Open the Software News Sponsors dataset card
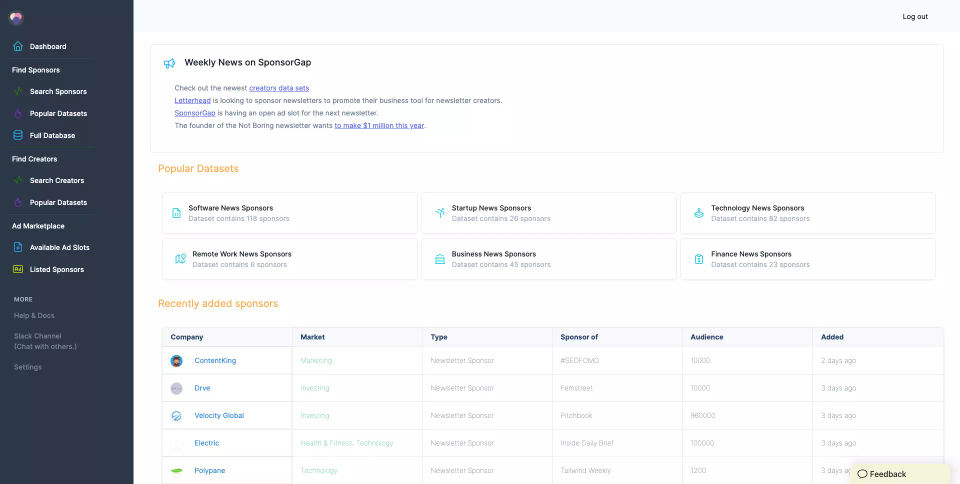Image resolution: width=960 pixels, height=484 pixels. coord(289,213)
